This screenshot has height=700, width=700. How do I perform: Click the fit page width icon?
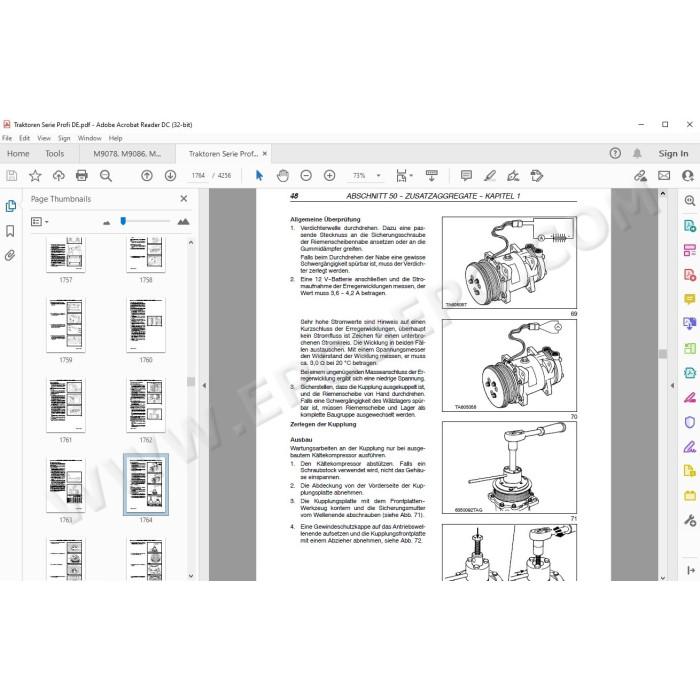401,176
